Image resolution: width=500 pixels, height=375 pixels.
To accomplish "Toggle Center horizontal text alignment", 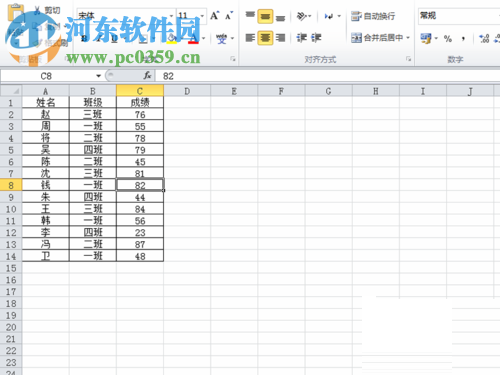I will [265, 38].
